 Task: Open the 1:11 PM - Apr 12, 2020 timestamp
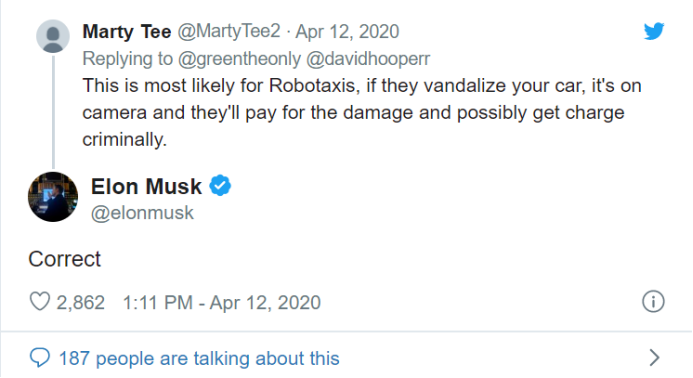coord(221,303)
